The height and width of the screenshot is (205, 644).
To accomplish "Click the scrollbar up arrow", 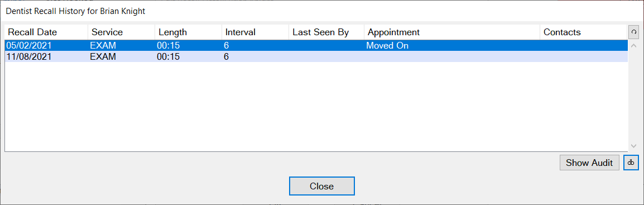I will tap(633, 46).
